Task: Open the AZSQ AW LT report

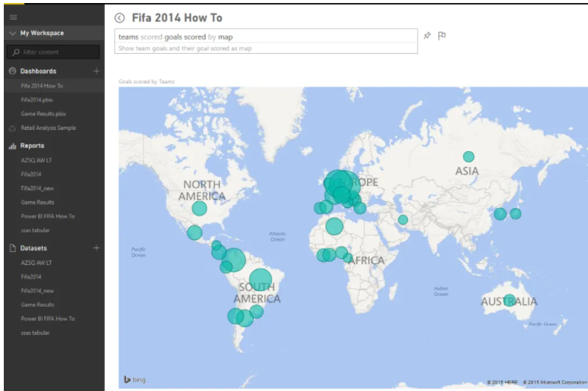Action: 36,160
